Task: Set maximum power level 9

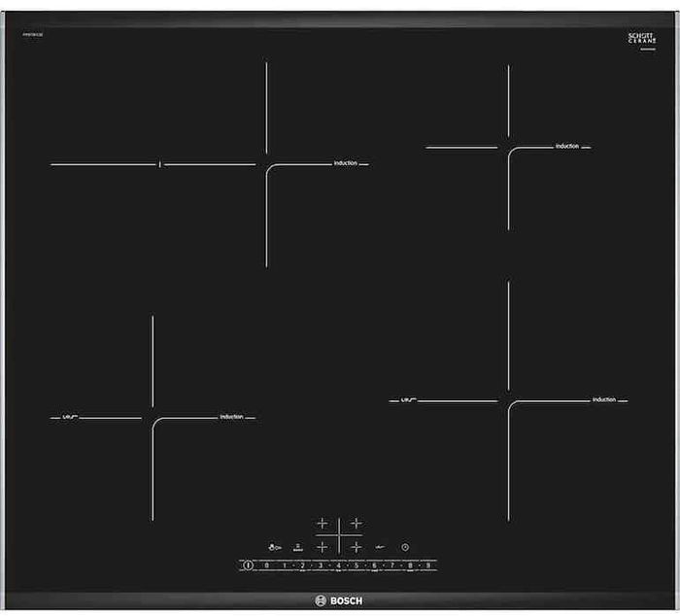Action: point(427,565)
